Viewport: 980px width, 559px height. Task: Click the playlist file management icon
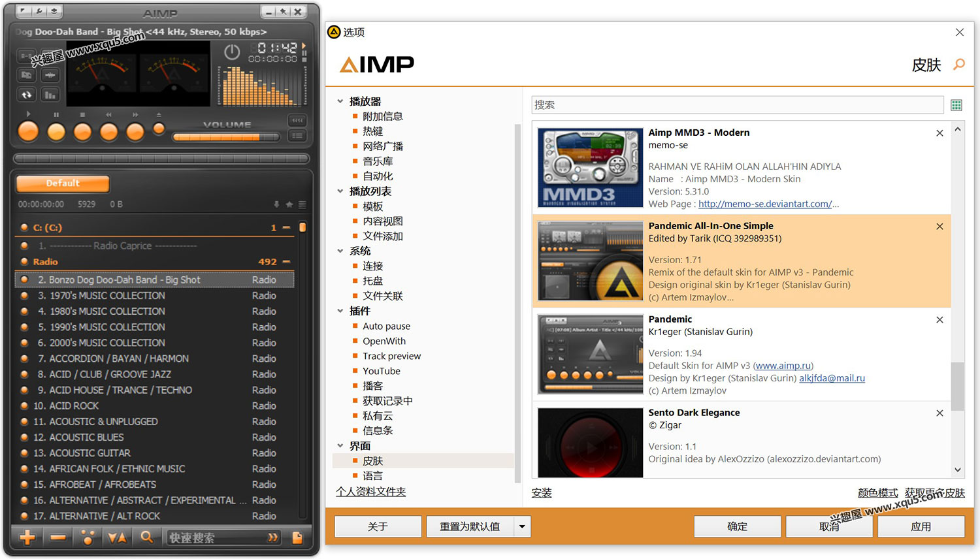tap(297, 537)
